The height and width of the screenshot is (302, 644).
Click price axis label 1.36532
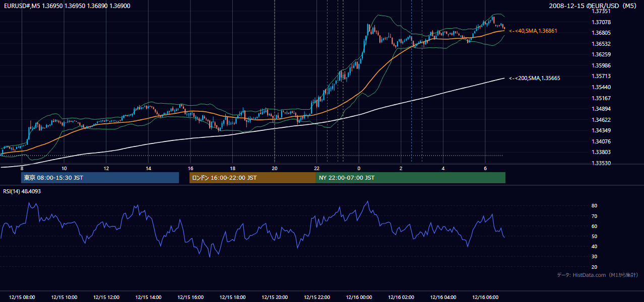point(602,44)
